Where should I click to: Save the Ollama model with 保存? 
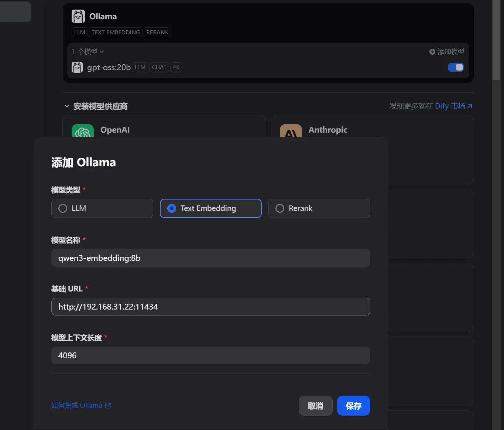(x=353, y=406)
